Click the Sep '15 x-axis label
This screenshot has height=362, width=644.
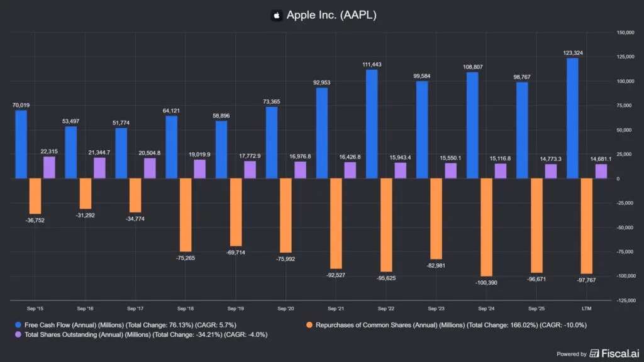click(35, 309)
